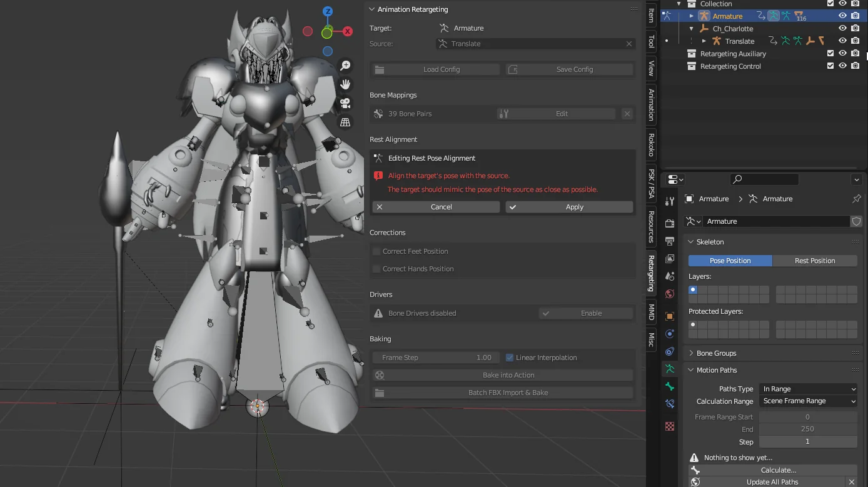Open the Paths Type dropdown
This screenshot has height=487, width=868.
(808, 389)
